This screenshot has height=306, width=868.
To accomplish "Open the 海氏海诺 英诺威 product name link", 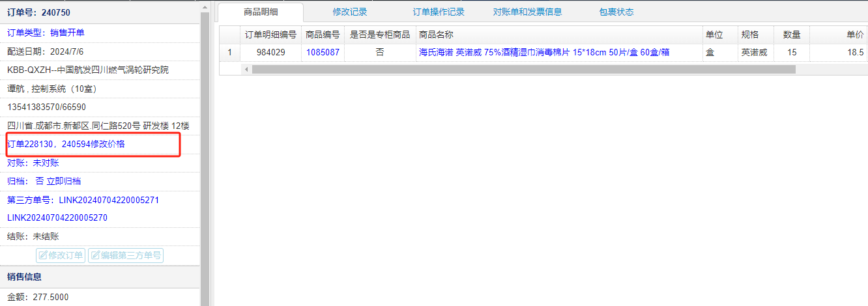I will [544, 52].
